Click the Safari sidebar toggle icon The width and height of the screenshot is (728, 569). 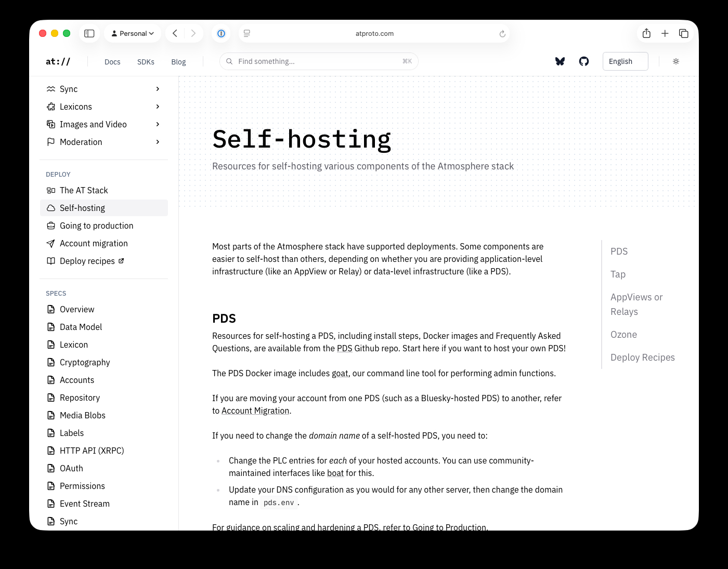coord(89,33)
